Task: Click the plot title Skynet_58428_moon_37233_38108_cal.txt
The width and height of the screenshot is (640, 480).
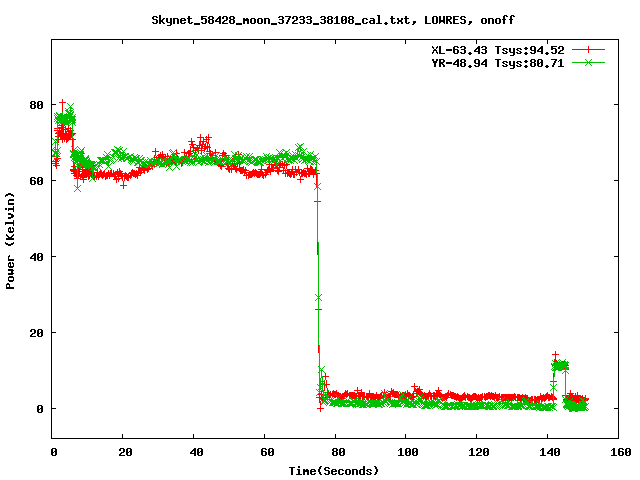Action: tap(333, 20)
